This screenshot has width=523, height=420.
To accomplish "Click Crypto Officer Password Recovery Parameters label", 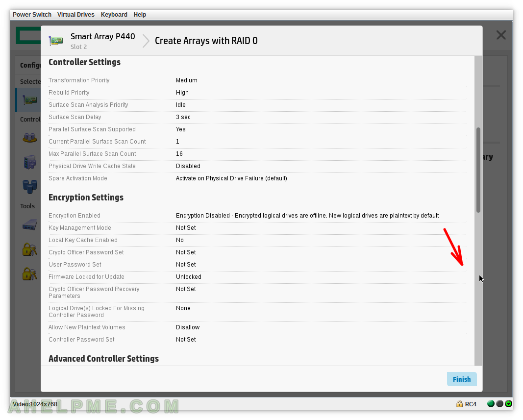I will pyautogui.click(x=94, y=293).
